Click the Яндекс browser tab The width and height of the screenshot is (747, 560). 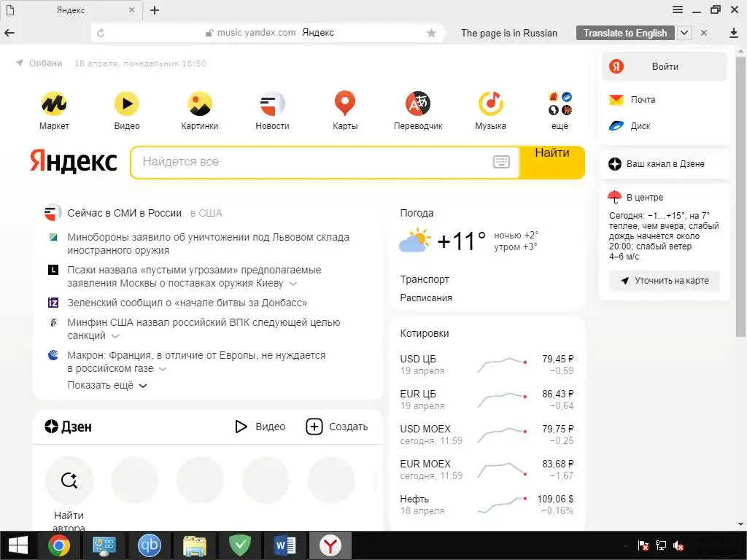coord(71,10)
